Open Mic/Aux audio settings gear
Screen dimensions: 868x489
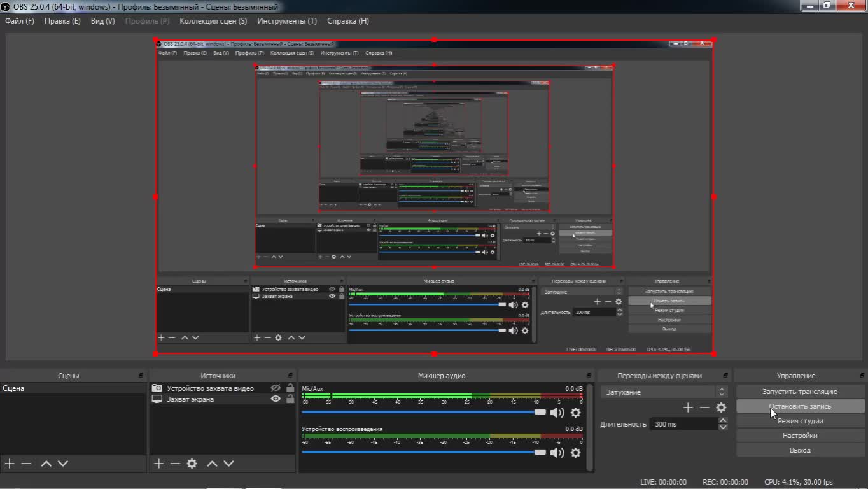pos(576,413)
